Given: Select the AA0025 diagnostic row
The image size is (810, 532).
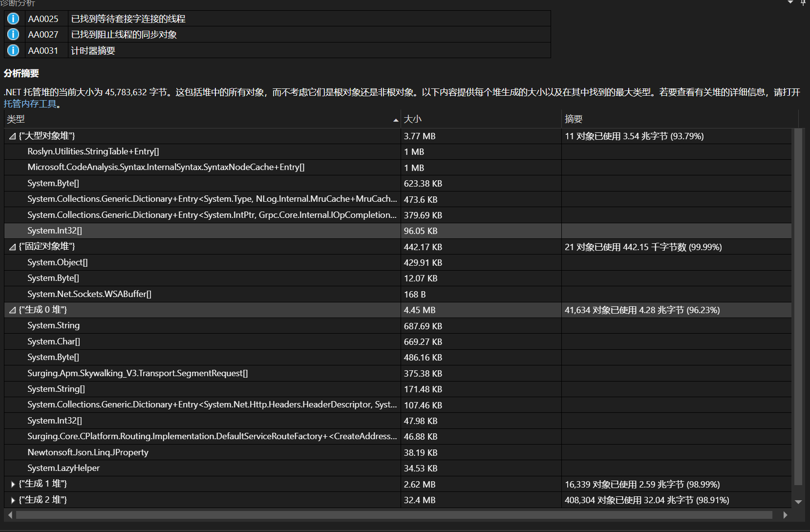Looking at the screenshot, I should pos(195,19).
